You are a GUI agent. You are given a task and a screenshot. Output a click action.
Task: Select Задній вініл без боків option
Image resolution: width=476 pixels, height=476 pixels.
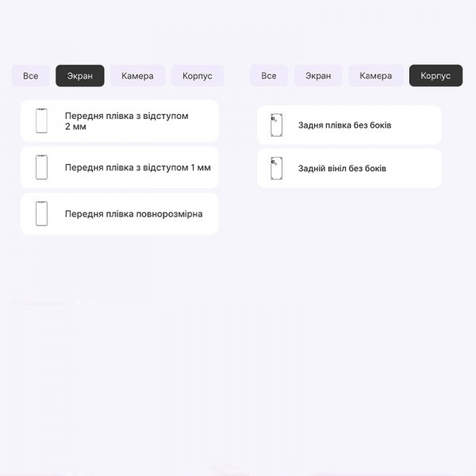pos(342,168)
